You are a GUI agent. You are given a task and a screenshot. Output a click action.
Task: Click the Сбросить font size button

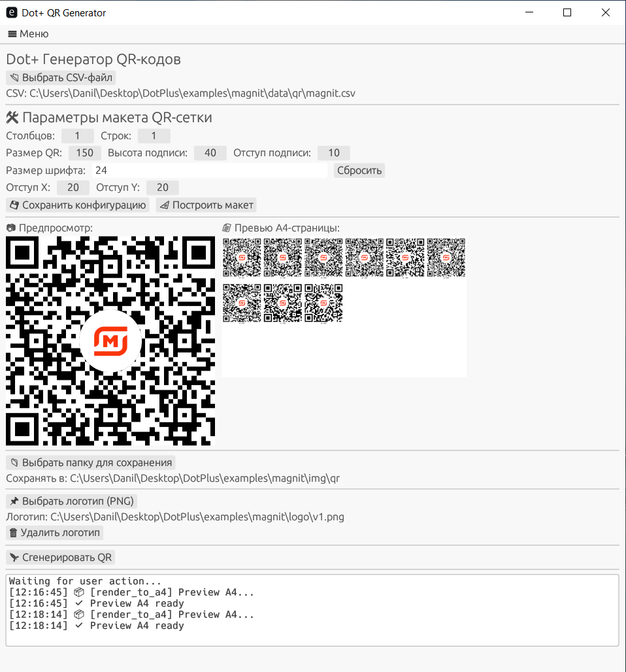[x=359, y=171]
